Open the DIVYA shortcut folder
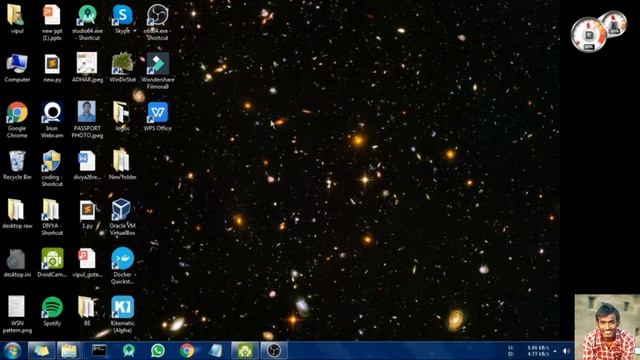 51,210
